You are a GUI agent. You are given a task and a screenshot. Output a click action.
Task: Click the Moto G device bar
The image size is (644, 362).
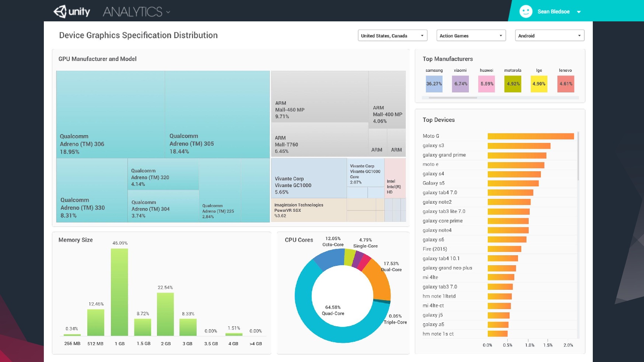point(531,136)
